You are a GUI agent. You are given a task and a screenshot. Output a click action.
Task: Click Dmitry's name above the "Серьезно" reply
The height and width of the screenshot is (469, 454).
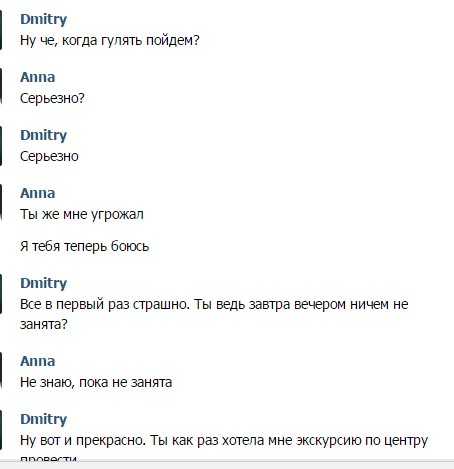pyautogui.click(x=43, y=135)
